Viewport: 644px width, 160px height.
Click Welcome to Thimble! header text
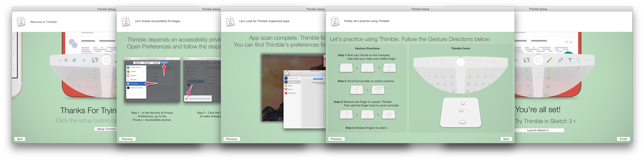[43, 22]
